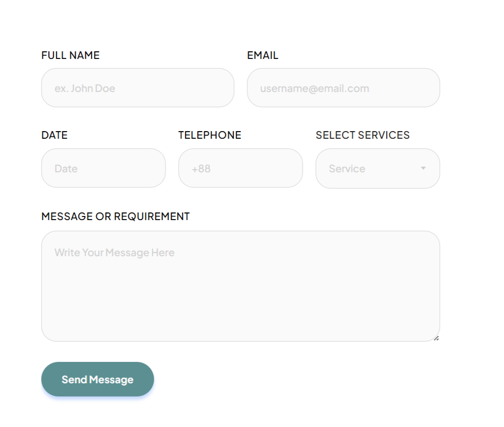Click the MESSAGE OR REQUIREMENT label
504x427 pixels.
tap(115, 217)
